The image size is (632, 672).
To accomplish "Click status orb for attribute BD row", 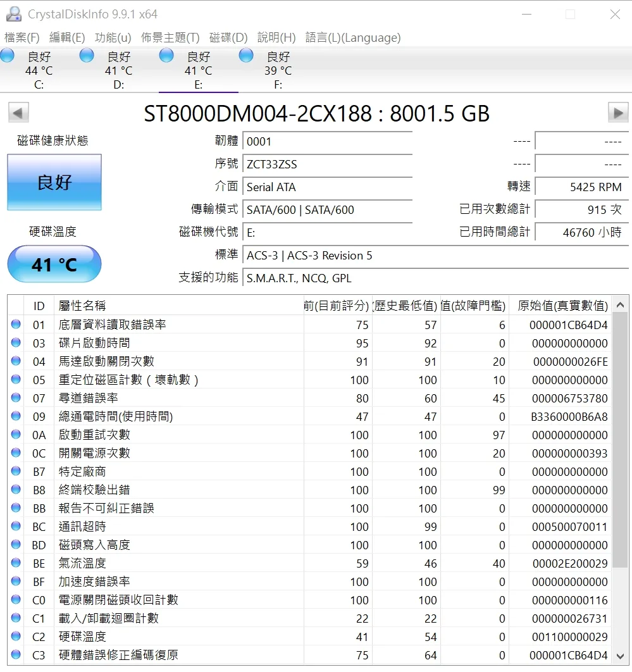I will click(x=16, y=544).
